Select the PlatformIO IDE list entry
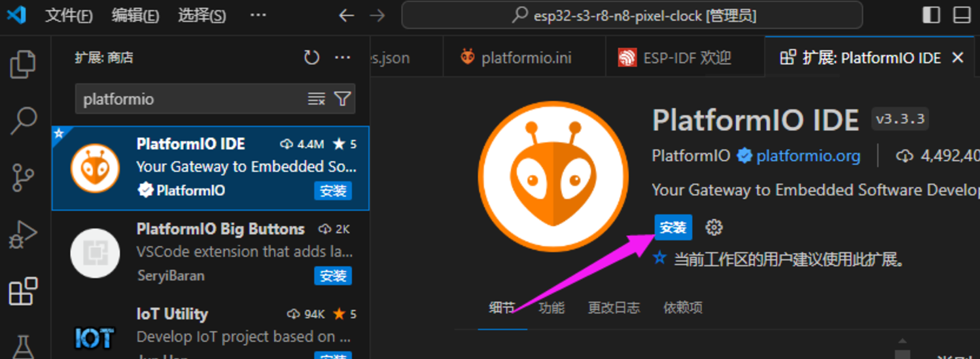This screenshot has height=359, width=980. (x=211, y=168)
